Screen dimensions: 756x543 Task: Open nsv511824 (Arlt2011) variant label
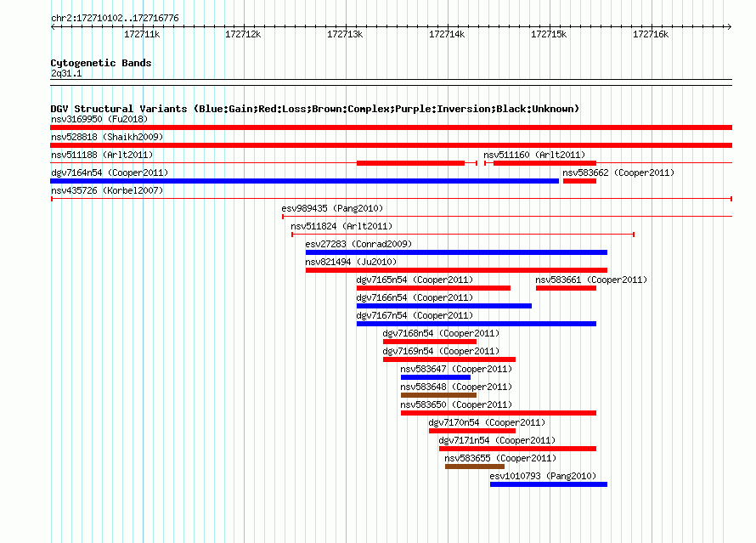pyautogui.click(x=341, y=226)
